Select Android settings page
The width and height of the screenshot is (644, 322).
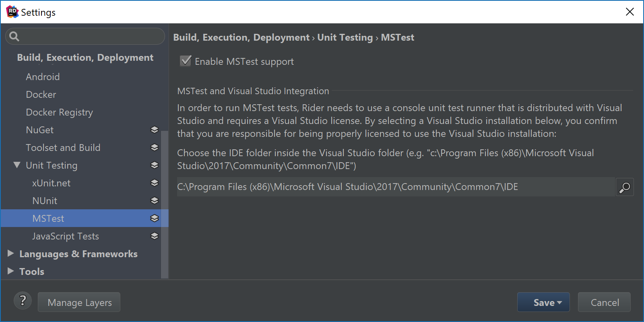pyautogui.click(x=43, y=76)
